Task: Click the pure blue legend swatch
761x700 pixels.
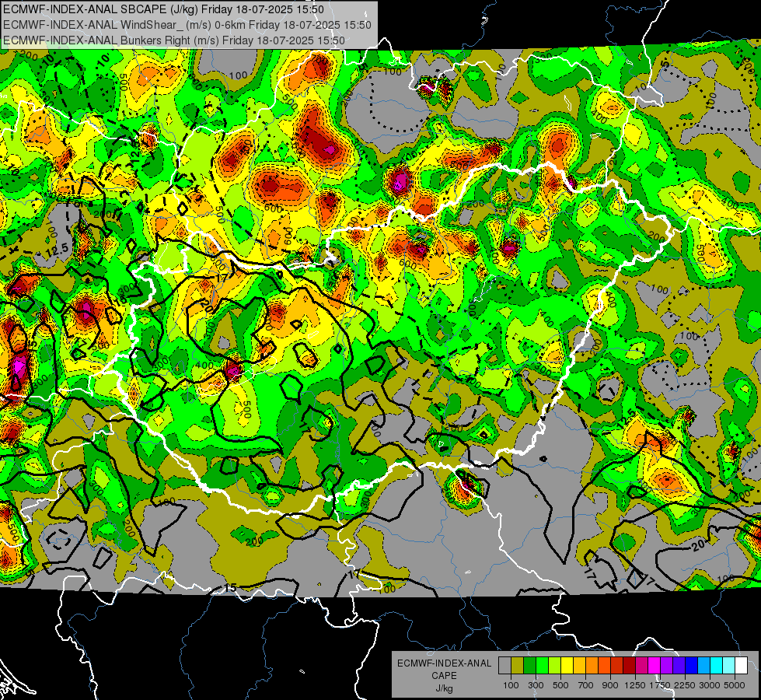Action: coord(692,665)
